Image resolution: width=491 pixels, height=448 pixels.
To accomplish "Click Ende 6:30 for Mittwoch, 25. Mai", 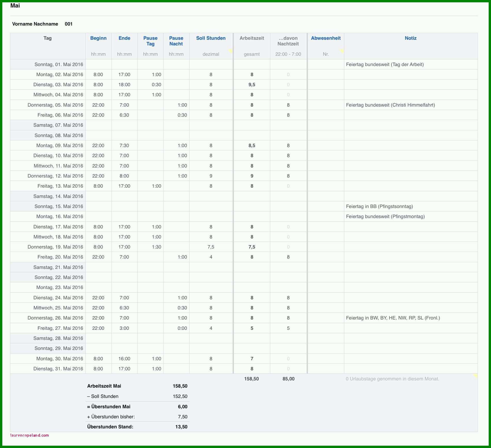I will (124, 308).
